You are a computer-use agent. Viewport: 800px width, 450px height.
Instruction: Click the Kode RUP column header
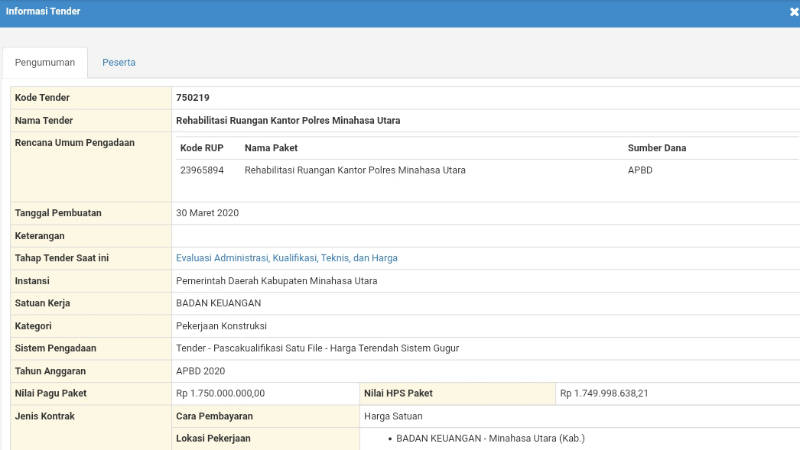click(x=202, y=148)
